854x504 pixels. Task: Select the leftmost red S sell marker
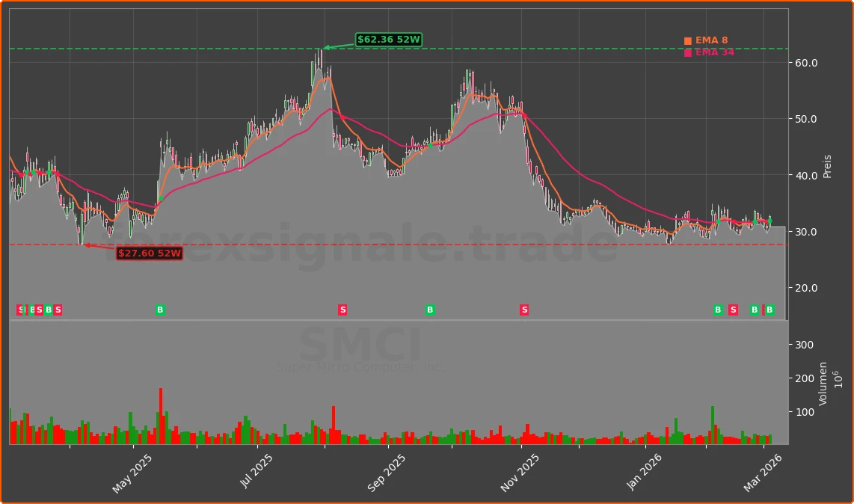(x=20, y=309)
